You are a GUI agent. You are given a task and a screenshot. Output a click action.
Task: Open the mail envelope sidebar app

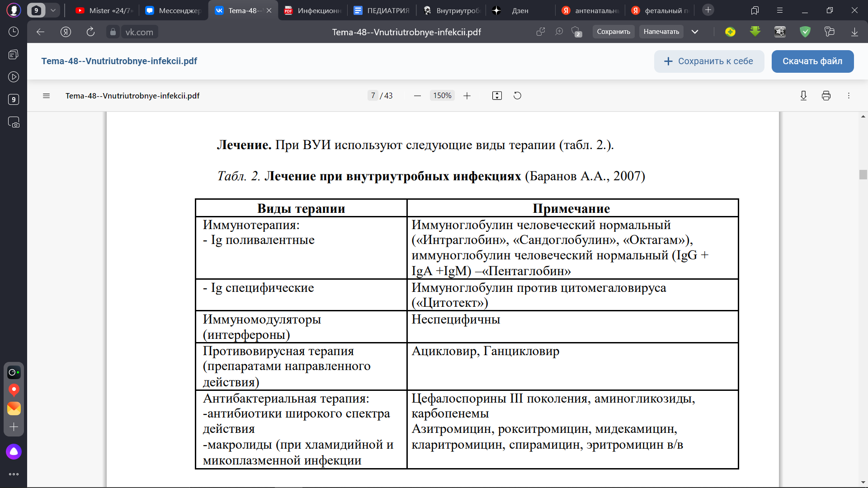[14, 408]
